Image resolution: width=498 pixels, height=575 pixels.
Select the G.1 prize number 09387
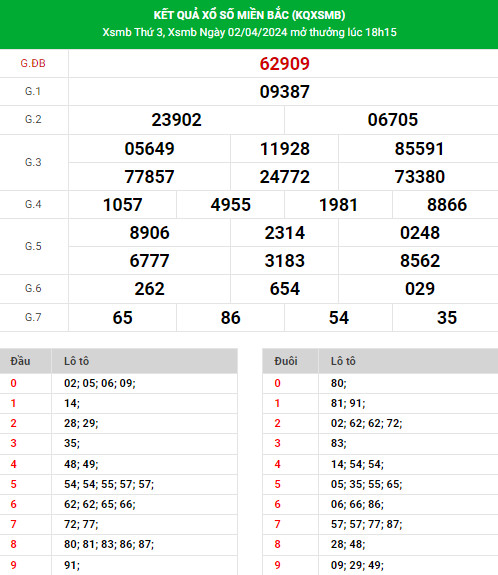point(285,92)
